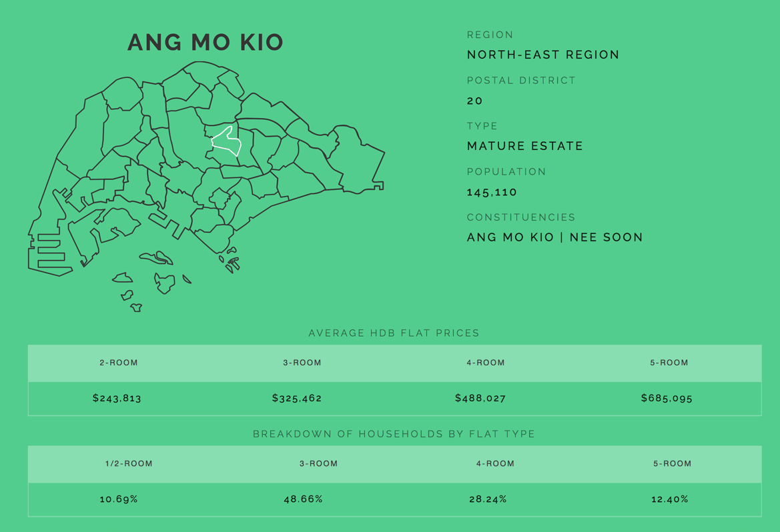Screen dimensions: 780x532
Task: Select the 1/2-ROOM column header
Action: coord(129,463)
